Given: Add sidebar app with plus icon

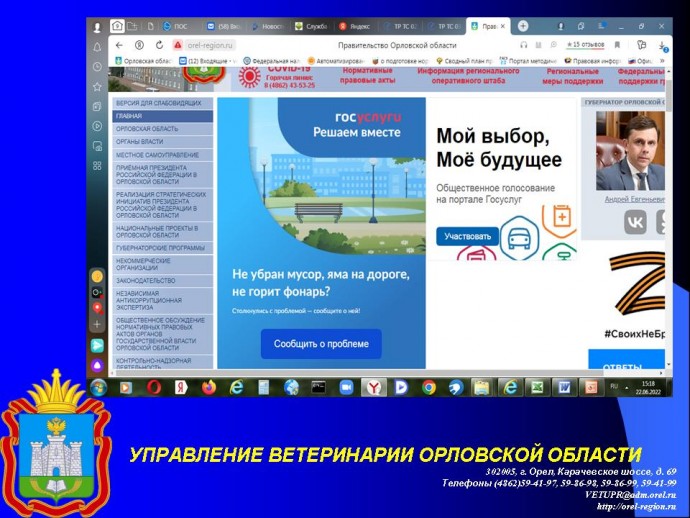Looking at the screenshot, I should (x=97, y=324).
